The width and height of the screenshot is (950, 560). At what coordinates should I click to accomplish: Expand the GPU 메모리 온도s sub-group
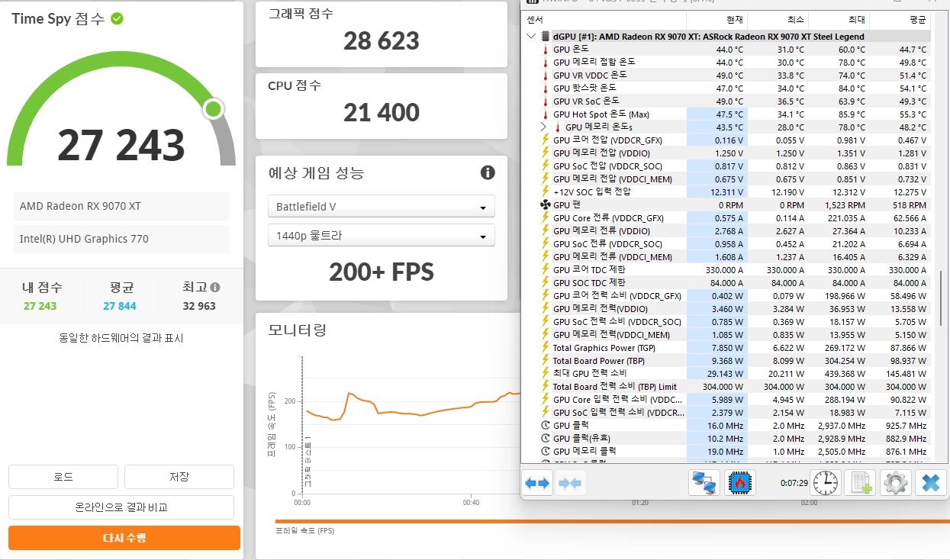point(544,127)
